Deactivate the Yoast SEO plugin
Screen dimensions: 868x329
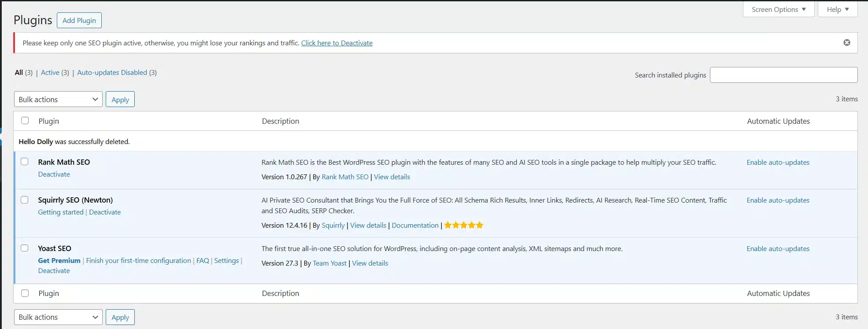[54, 270]
